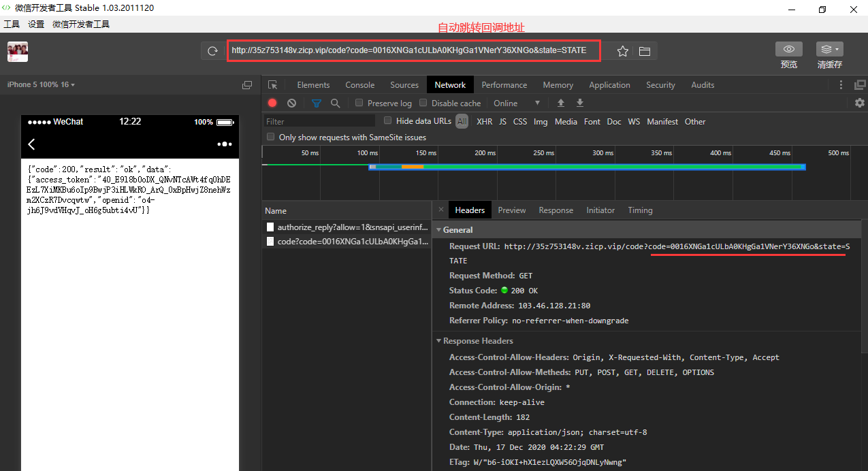Click the Filter text input field
This screenshot has height=471, width=868.
click(319, 121)
